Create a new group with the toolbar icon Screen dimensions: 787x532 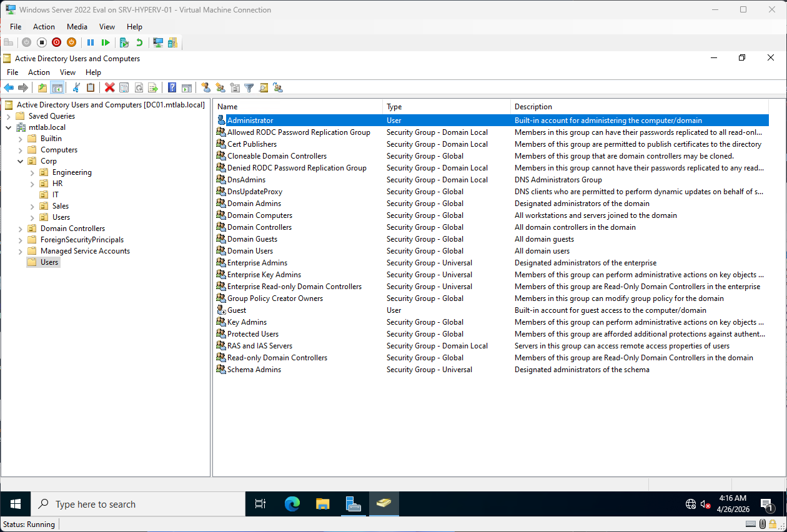pos(220,87)
